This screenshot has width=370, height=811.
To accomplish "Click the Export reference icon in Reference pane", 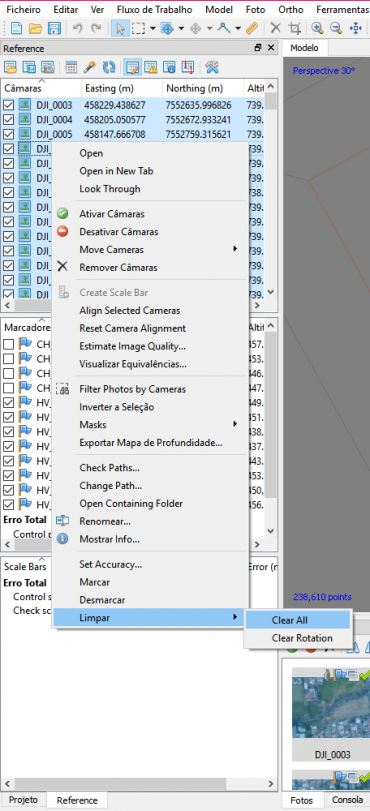I will point(29,67).
